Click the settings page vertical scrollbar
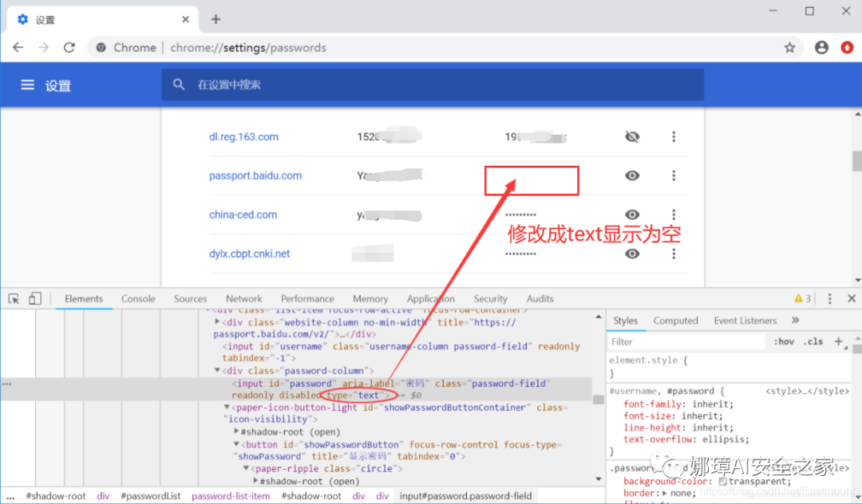Viewport: 862px width, 504px height. (x=857, y=162)
